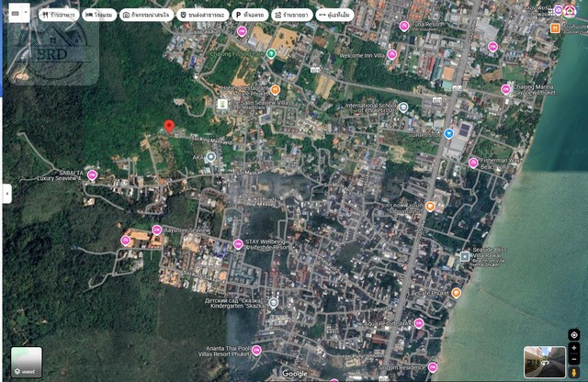This screenshot has width=588, height=382.
Task: Expand dropdown arrow beside keyboard icon
Action: tap(26, 13)
